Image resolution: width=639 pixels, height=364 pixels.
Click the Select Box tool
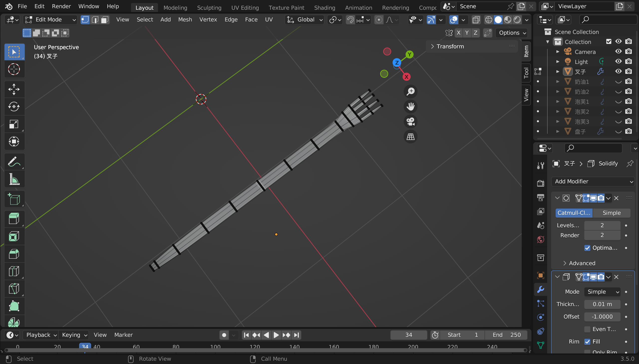pyautogui.click(x=14, y=52)
